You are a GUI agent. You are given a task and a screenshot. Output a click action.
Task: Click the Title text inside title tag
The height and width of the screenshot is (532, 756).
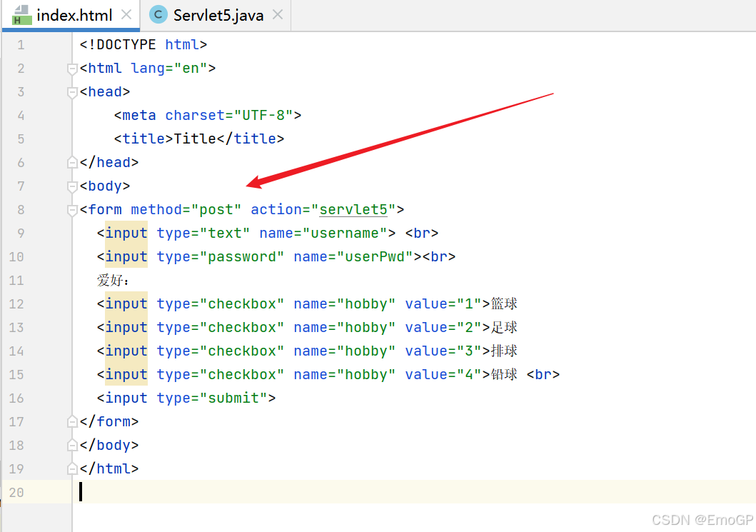point(195,139)
